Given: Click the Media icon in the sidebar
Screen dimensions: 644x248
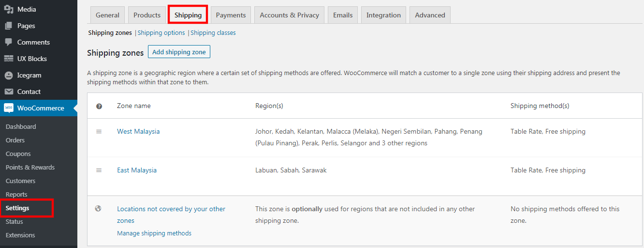Looking at the screenshot, I should pos(9,9).
